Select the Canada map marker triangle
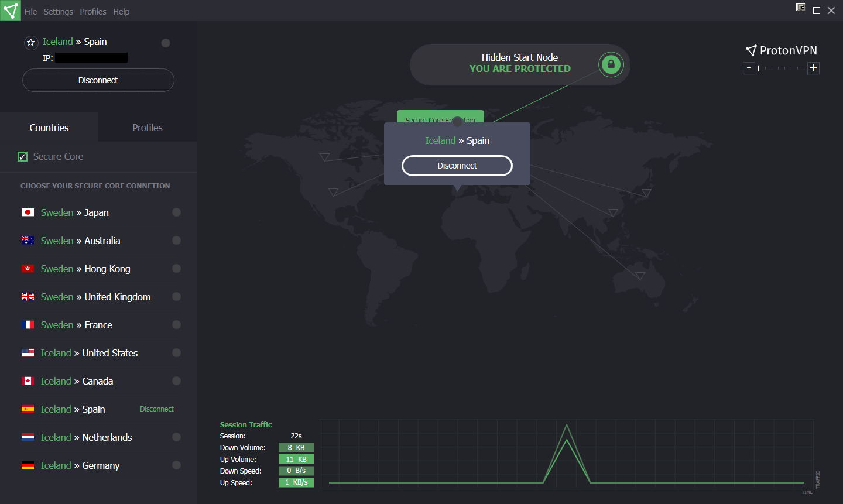 click(x=324, y=157)
